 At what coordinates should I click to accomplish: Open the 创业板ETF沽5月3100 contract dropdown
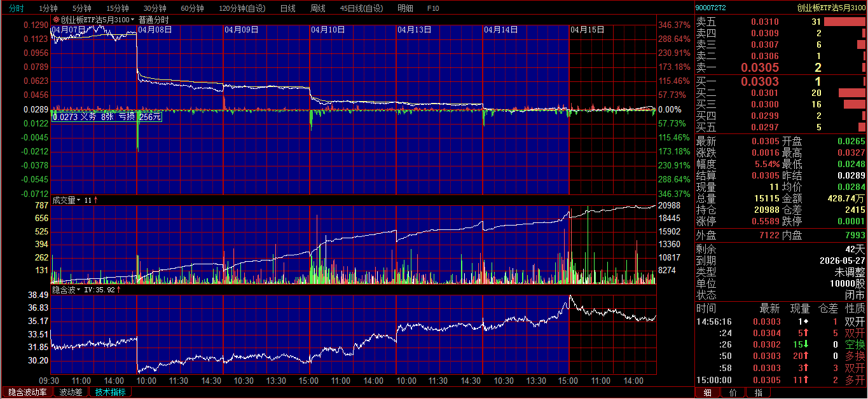[132, 20]
